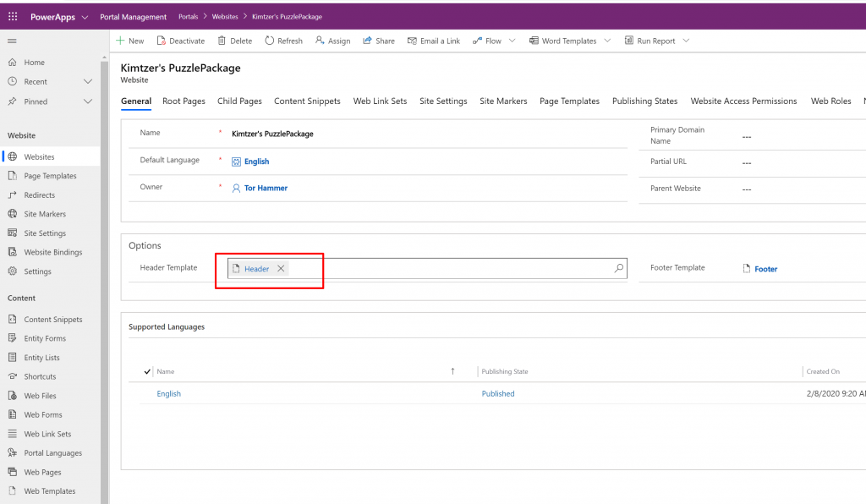Screen dimensions: 866x504
Task: Open the app launcher waffle icon
Action: [x=13, y=17]
